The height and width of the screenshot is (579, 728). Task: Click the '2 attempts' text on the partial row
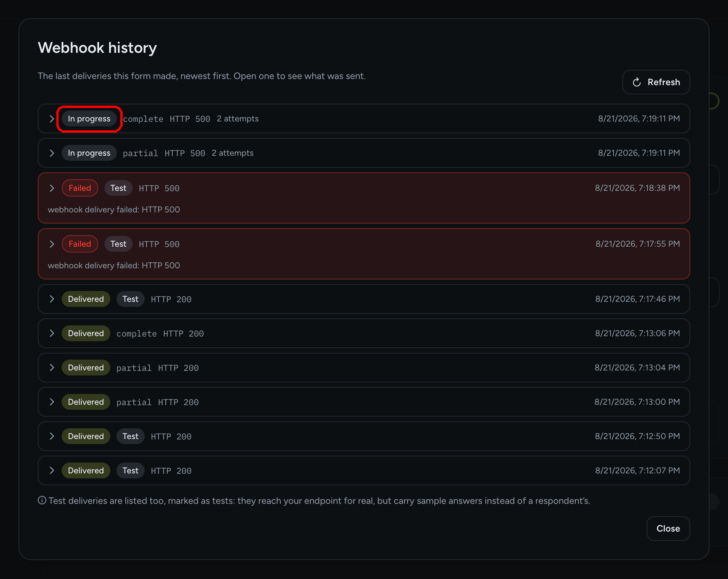(233, 153)
